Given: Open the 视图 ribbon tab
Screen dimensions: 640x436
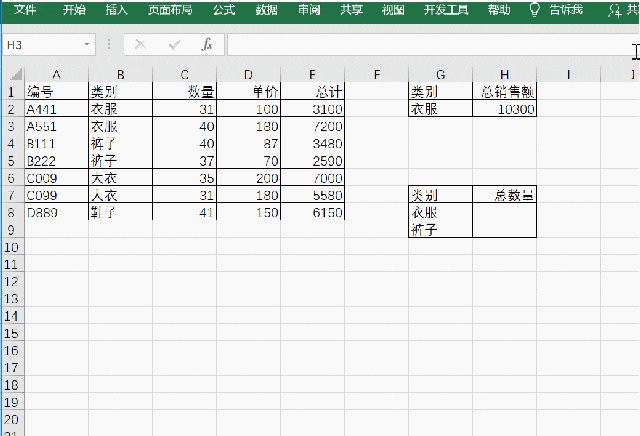Looking at the screenshot, I should coord(393,10).
